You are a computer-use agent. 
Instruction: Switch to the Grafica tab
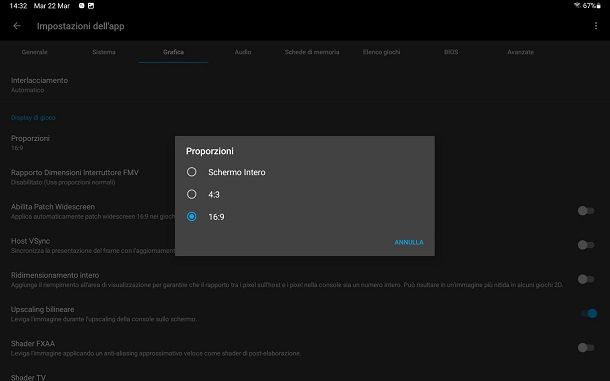click(x=173, y=52)
